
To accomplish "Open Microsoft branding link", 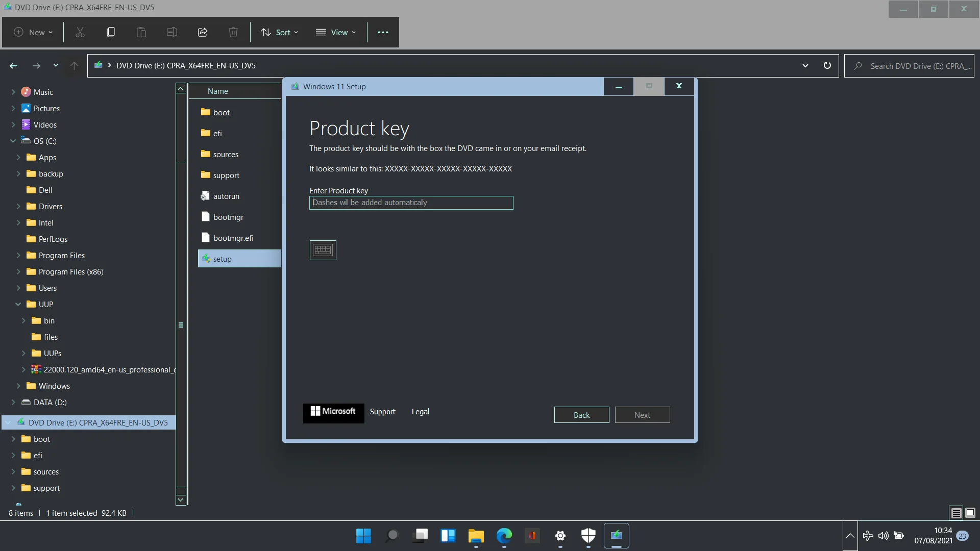I will [332, 411].
